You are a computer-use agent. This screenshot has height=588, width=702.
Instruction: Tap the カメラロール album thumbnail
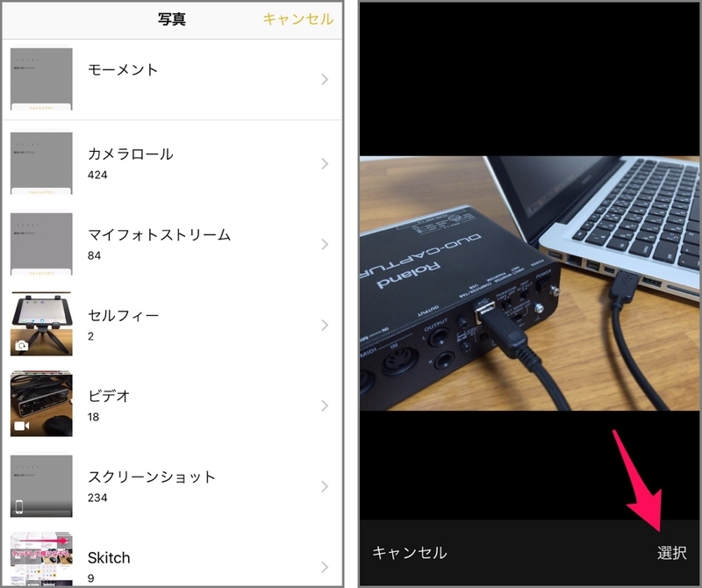(x=41, y=163)
